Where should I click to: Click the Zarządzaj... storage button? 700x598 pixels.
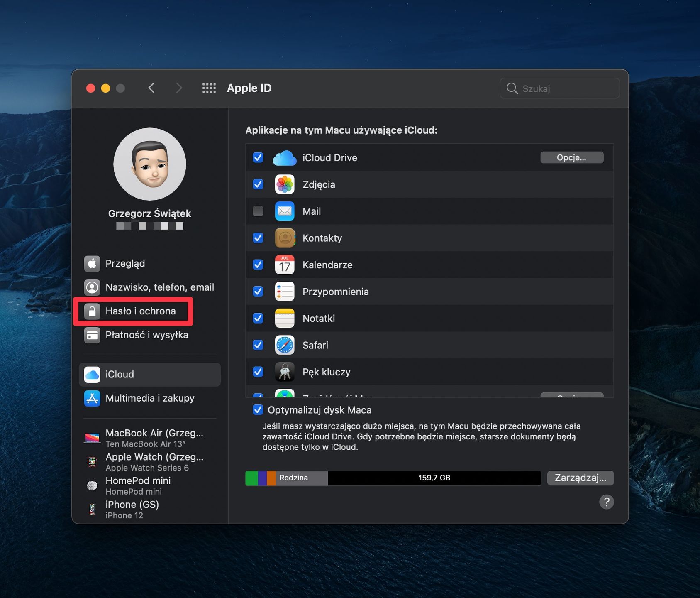pyautogui.click(x=580, y=478)
